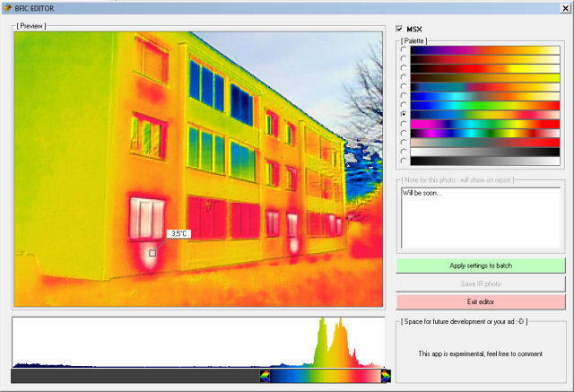Screen dimensions: 574x392
Task: Toggle the MSX checkbox
Action: point(399,29)
